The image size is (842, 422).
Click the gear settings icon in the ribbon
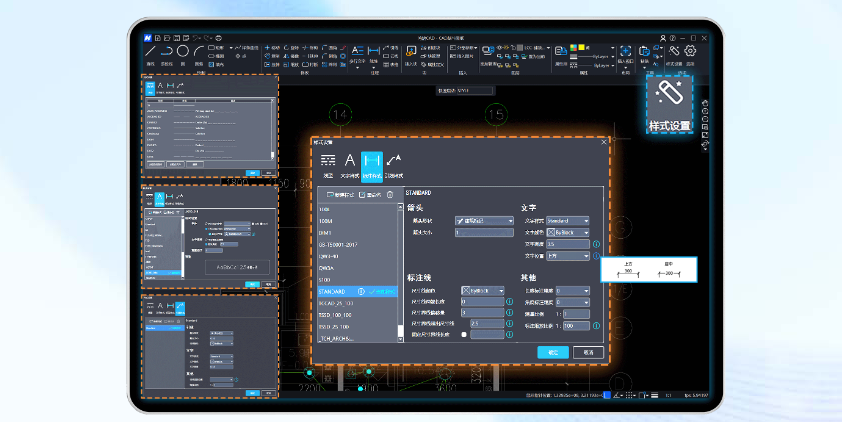[690, 50]
